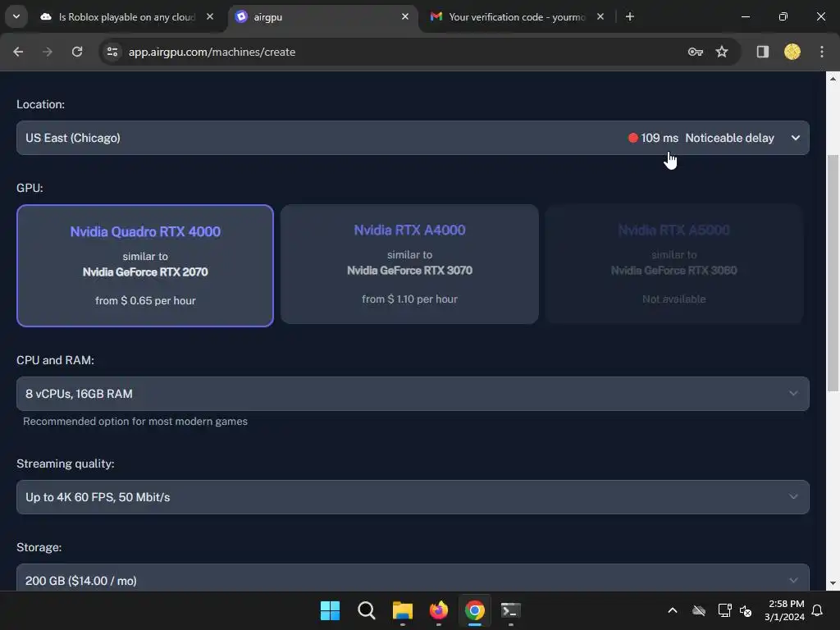The height and width of the screenshot is (630, 840).
Task: Click the network display tray icon
Action: [724, 610]
